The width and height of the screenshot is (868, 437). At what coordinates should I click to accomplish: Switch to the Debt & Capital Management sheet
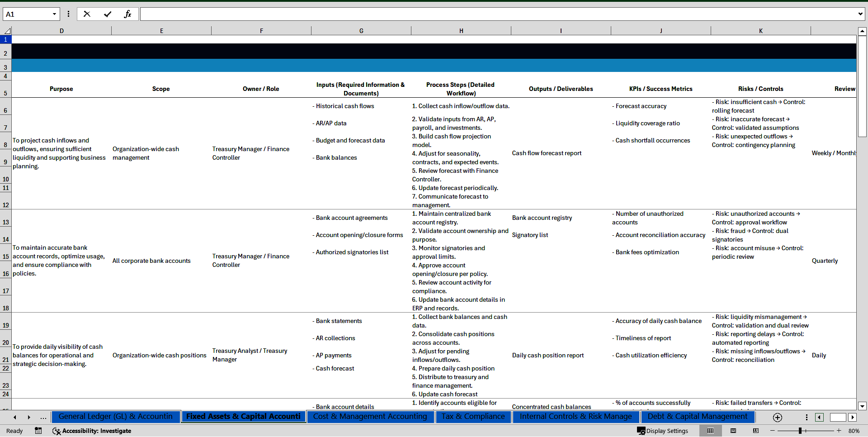(697, 417)
